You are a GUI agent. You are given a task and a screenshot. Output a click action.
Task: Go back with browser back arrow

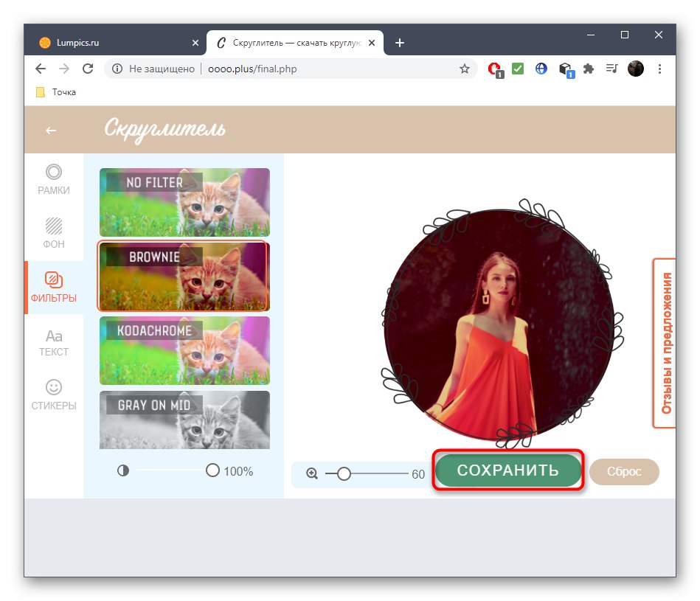[x=41, y=69]
